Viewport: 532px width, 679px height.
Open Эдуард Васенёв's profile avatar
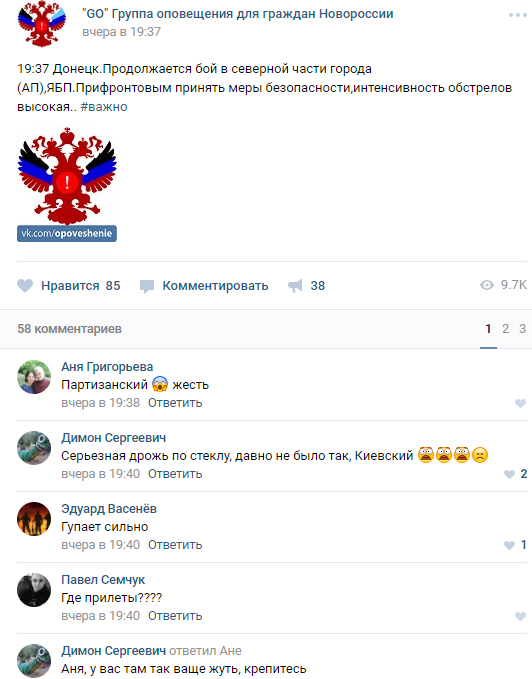(x=34, y=519)
